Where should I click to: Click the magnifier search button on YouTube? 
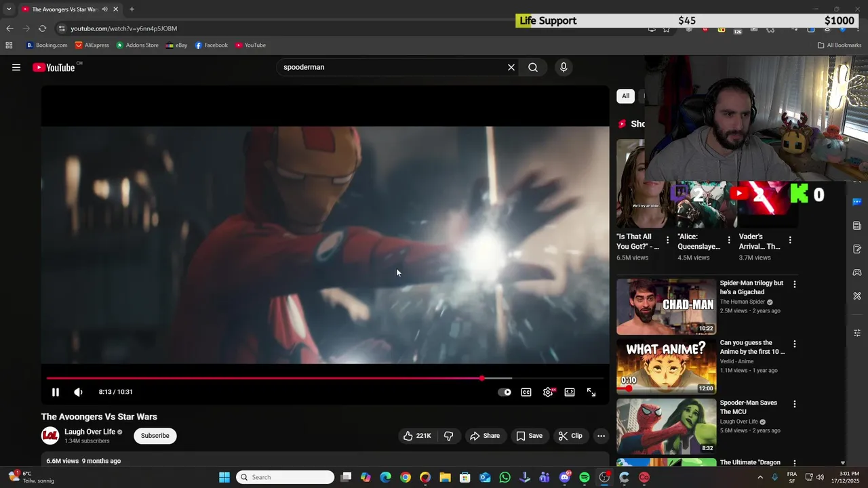point(533,67)
